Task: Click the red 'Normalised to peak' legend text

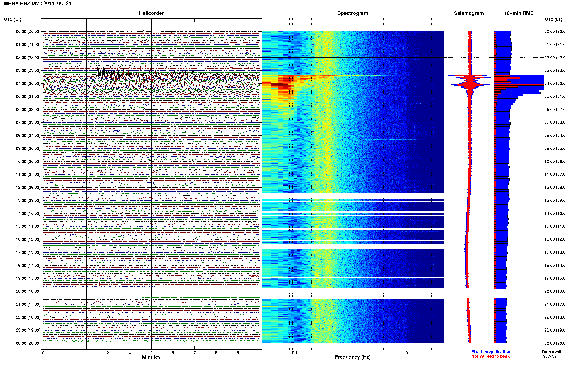Action: 490,356
